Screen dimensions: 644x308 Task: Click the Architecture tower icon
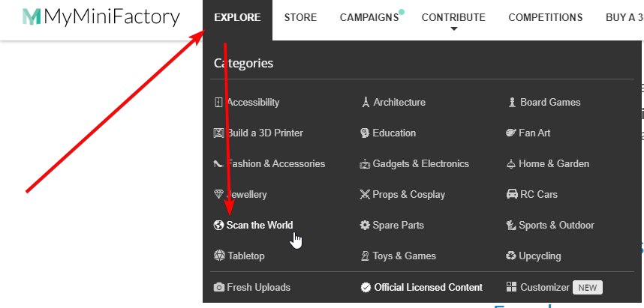pyautogui.click(x=366, y=102)
